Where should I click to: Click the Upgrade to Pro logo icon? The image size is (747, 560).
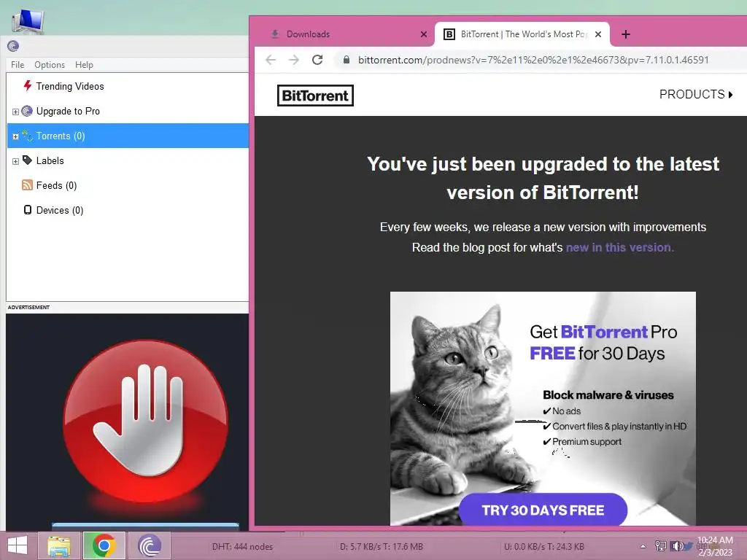click(27, 111)
